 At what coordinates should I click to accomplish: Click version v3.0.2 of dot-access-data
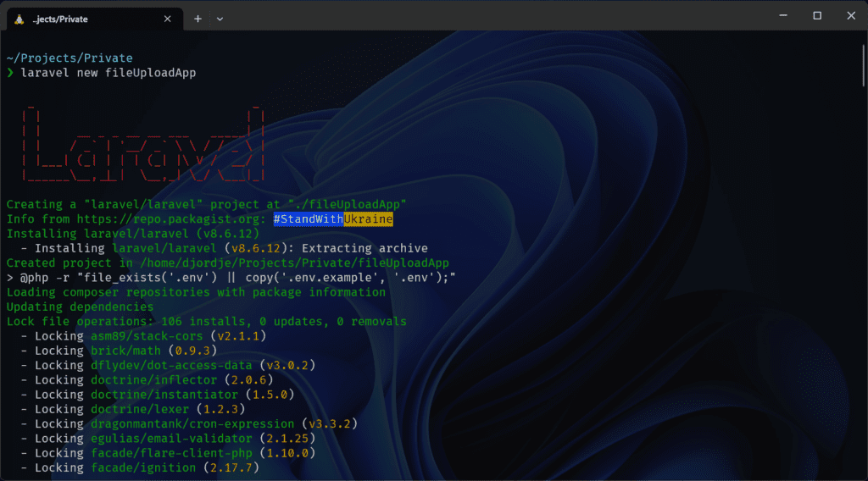click(288, 366)
